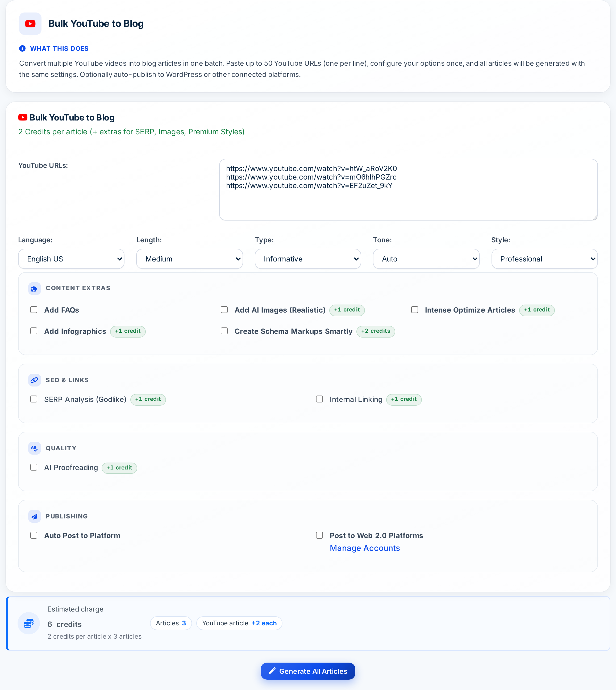616x690 pixels.
Task: Click the chain link SEO & Links icon
Action: [35, 380]
